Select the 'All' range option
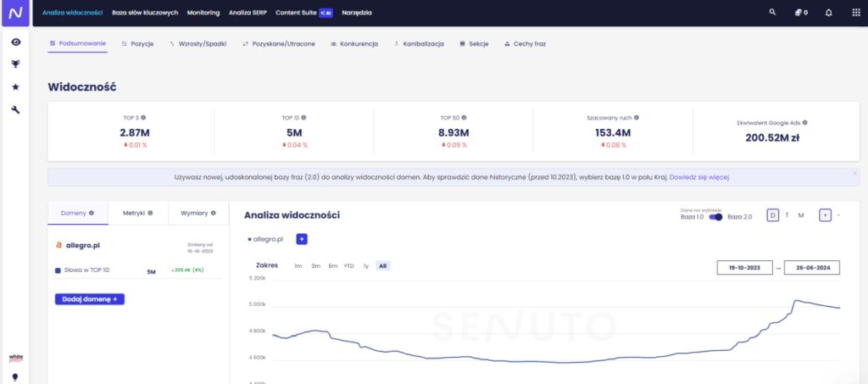The width and height of the screenshot is (868, 384). 383,265
